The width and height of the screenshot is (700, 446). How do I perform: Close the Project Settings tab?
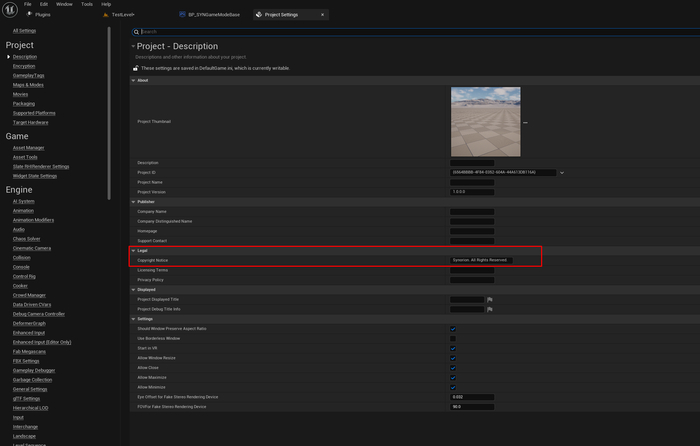coord(325,16)
